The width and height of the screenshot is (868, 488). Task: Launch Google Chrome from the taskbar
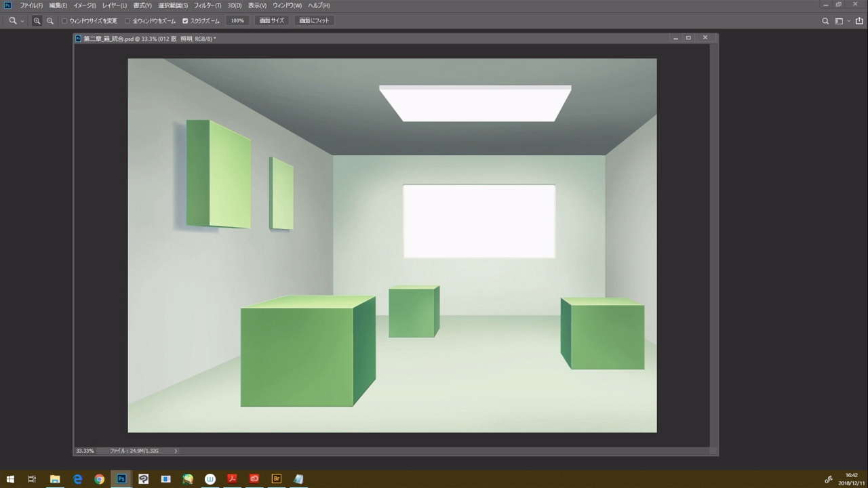click(100, 479)
